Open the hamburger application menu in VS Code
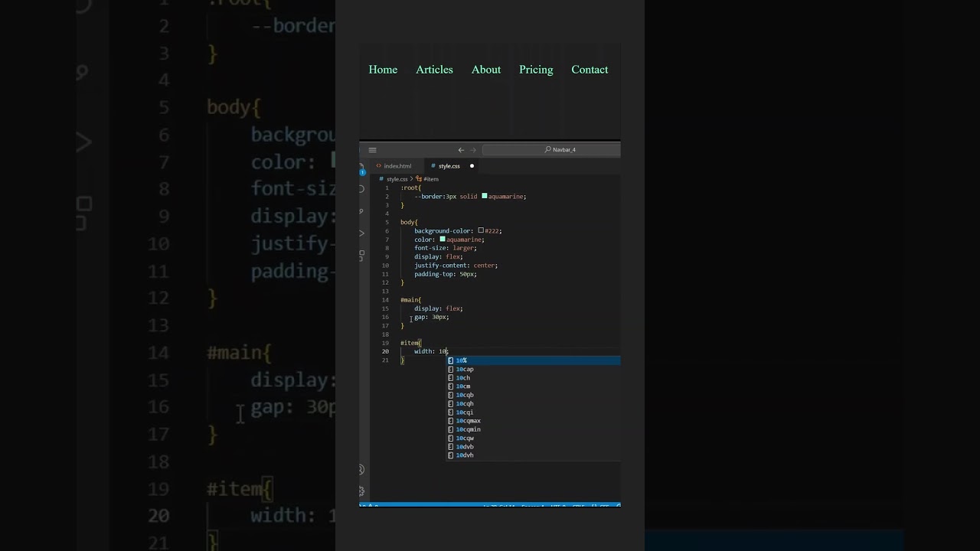The height and width of the screenshot is (551, 980). click(x=372, y=150)
